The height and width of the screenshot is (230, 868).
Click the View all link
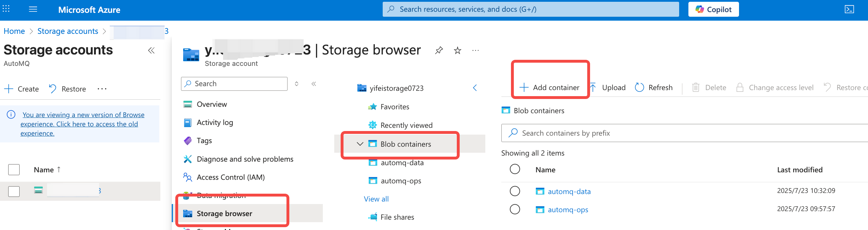pyautogui.click(x=376, y=199)
